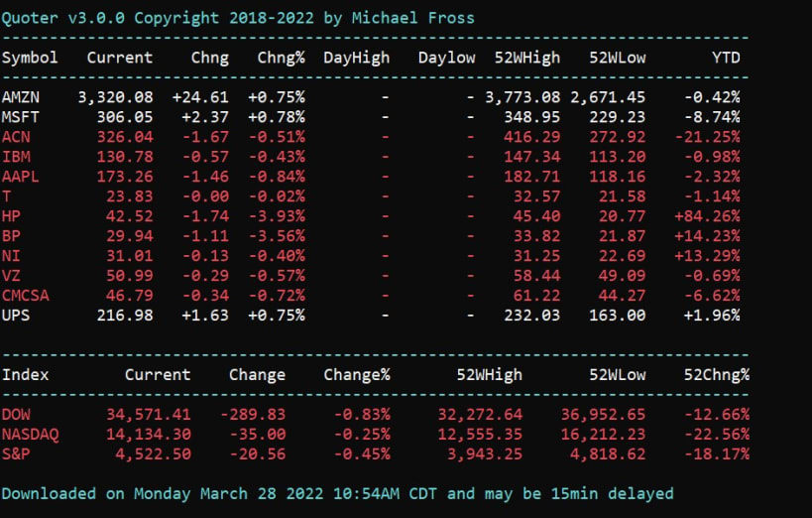Click BP YTD value +14.23%

click(x=707, y=236)
